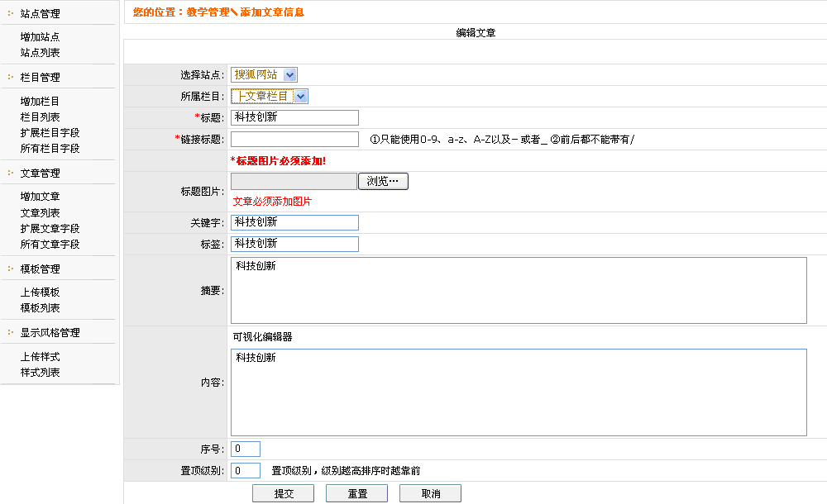Viewport: 827px width, 504px height.
Task: Collapse the 站点管理 section header
Action: pos(40,13)
